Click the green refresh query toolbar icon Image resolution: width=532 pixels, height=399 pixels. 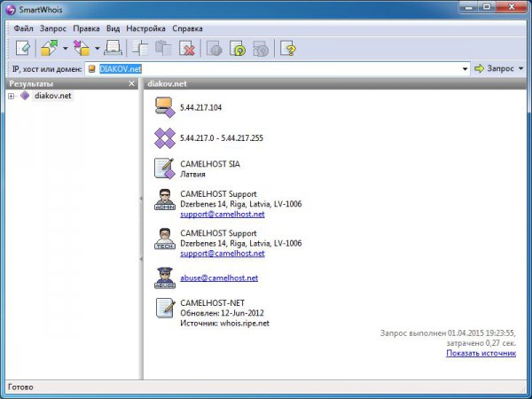point(238,48)
